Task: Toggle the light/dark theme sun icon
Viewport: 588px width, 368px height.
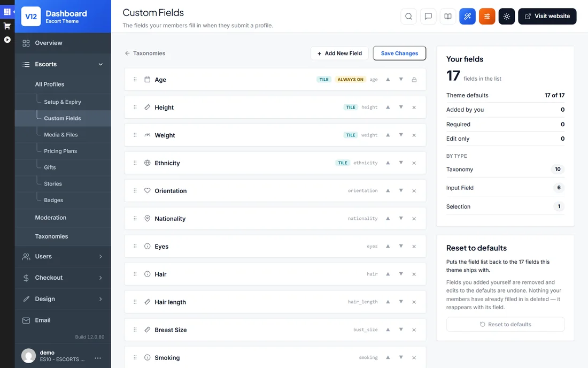Action: click(x=507, y=16)
